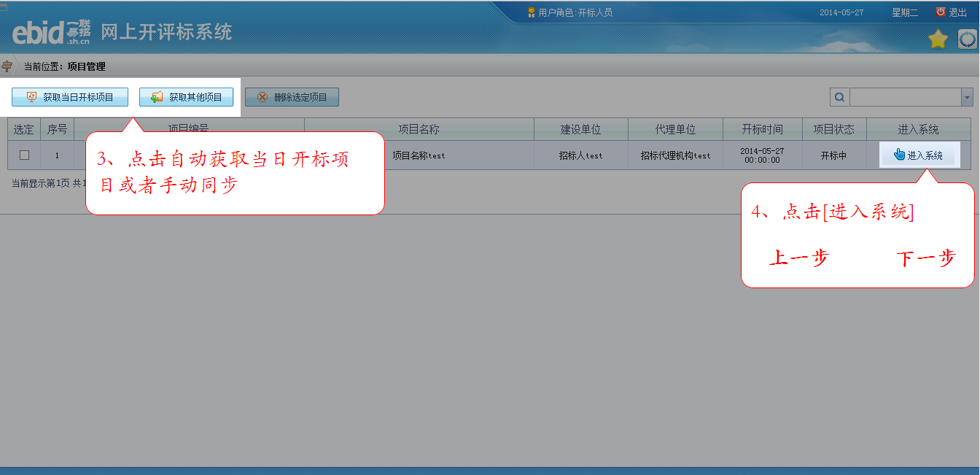
Task: Click inside the search input field
Action: 905,97
